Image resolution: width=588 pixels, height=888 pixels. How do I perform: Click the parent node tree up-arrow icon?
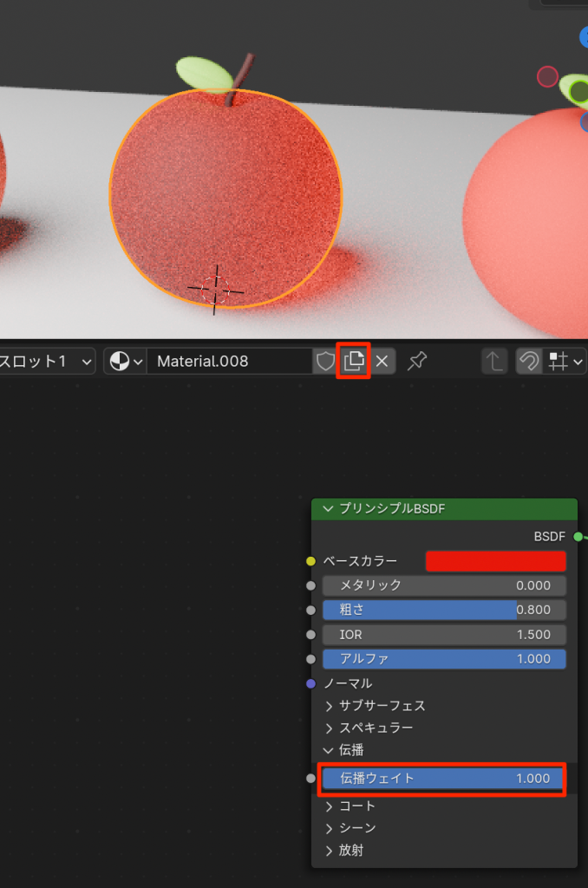pyautogui.click(x=494, y=362)
